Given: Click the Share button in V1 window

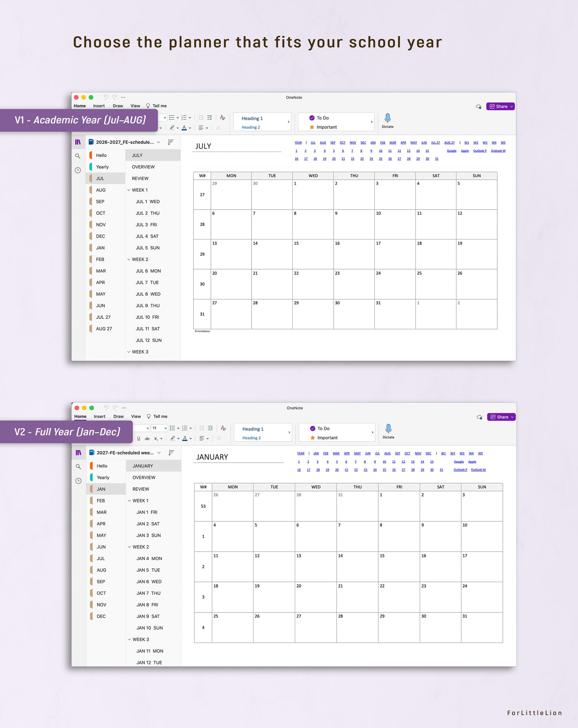Looking at the screenshot, I should click(x=500, y=106).
